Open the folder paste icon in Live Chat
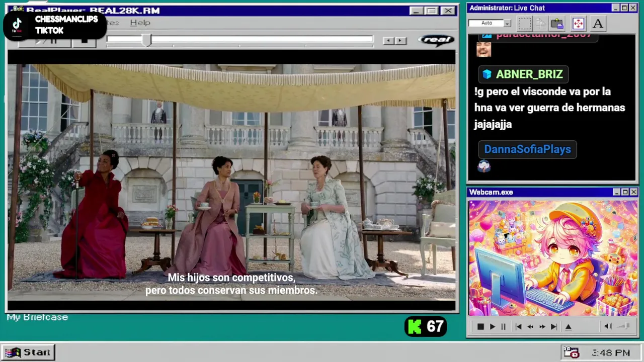644x362 pixels. (557, 23)
